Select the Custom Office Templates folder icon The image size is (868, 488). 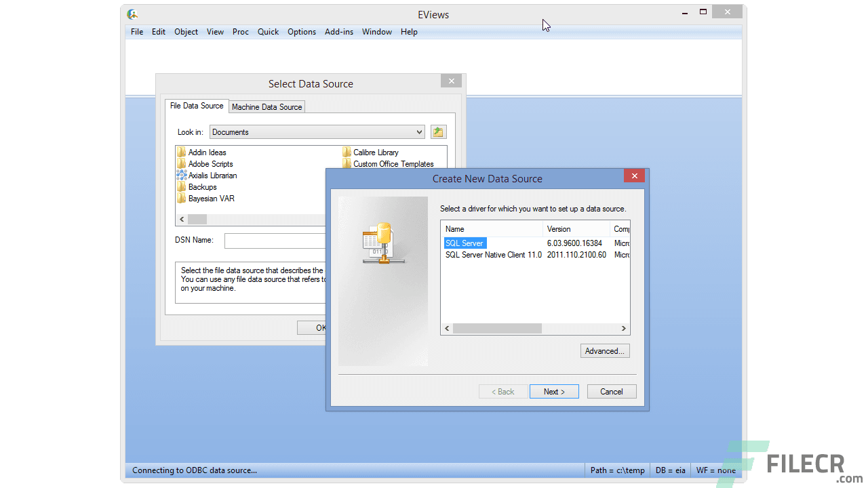tap(347, 164)
